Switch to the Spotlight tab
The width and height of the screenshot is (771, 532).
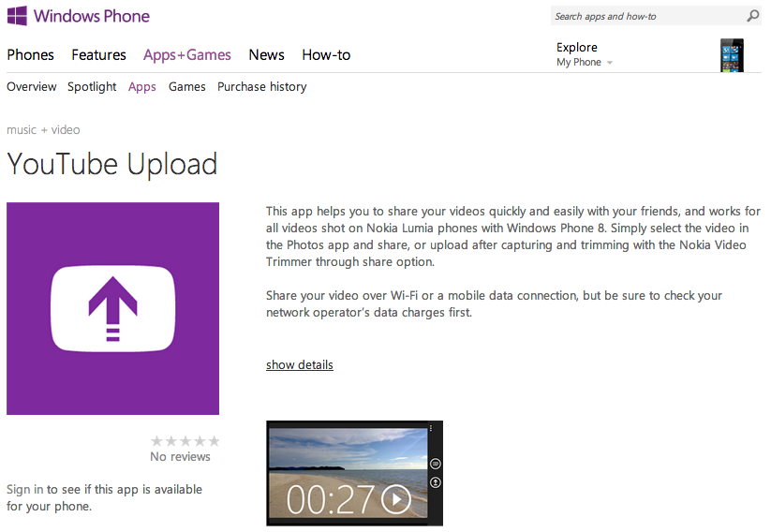(x=92, y=87)
